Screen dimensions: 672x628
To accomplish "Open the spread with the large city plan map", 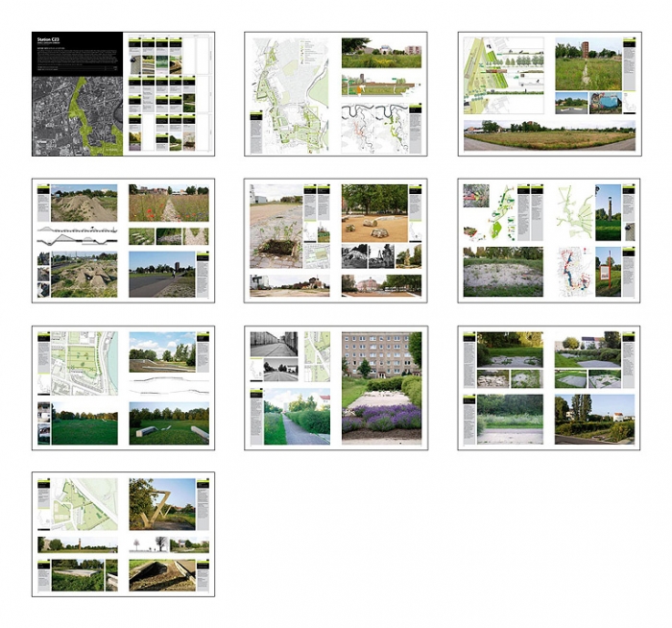I will [336, 94].
